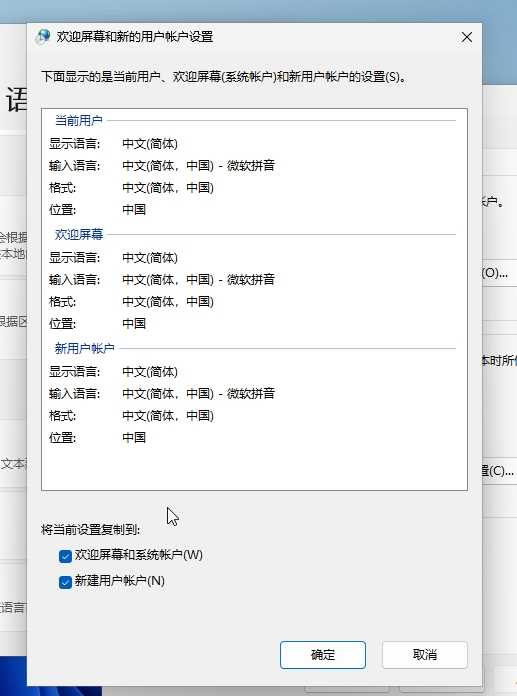Close the 欢迎屏幕和新的用户帐户设置 dialog

tap(466, 37)
